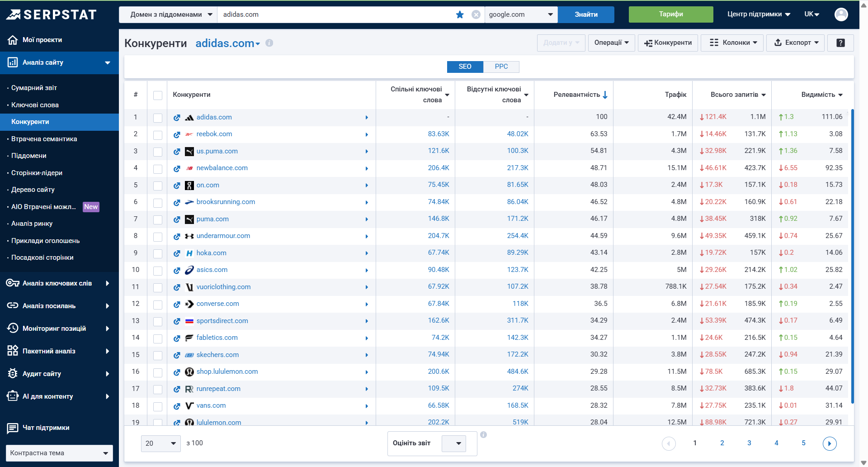
Task: Open reebok.com external link icon
Action: click(x=177, y=134)
